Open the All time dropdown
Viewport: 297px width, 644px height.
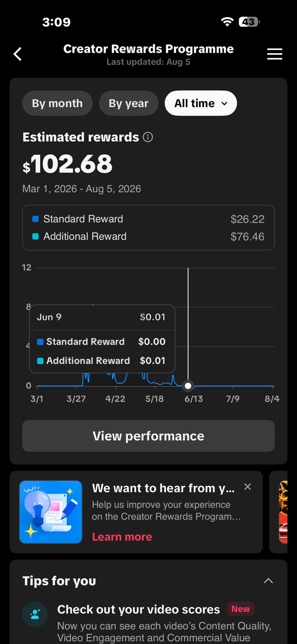click(x=201, y=103)
